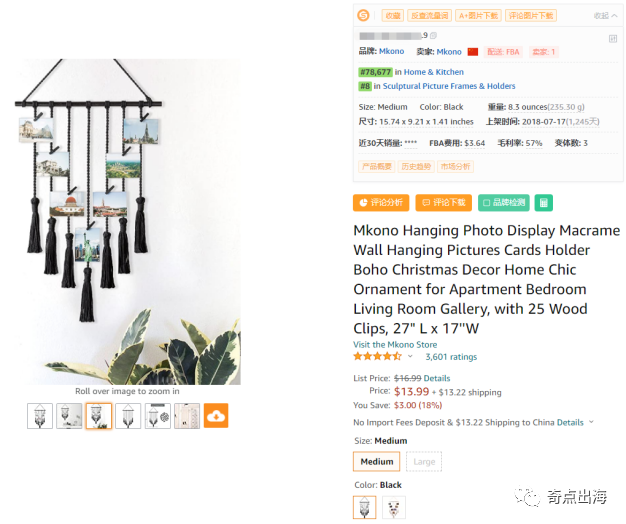The height and width of the screenshot is (524, 626).
Task: Open the 市场分析 tab
Action: (455, 166)
